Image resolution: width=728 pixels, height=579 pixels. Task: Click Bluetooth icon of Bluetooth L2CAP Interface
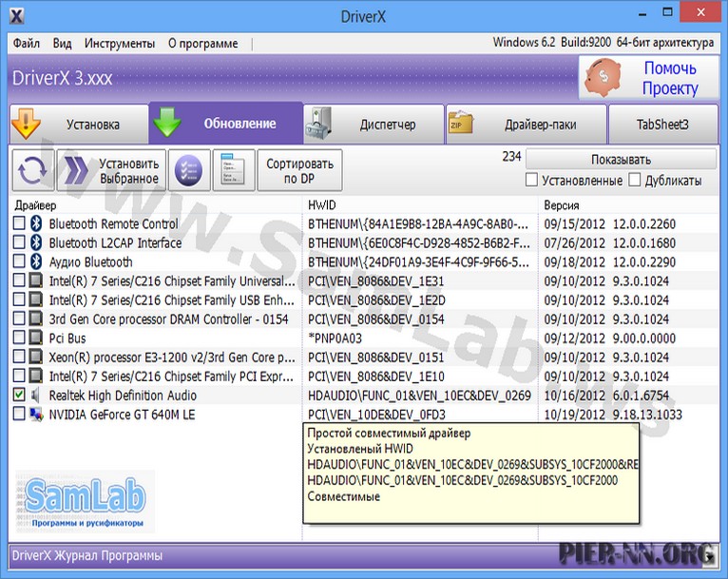tap(36, 242)
